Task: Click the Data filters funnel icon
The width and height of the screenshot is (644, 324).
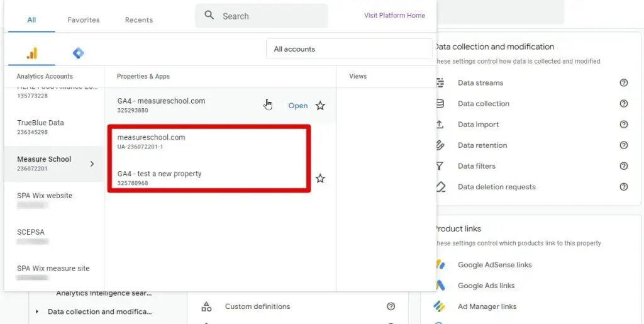Action: click(x=440, y=166)
